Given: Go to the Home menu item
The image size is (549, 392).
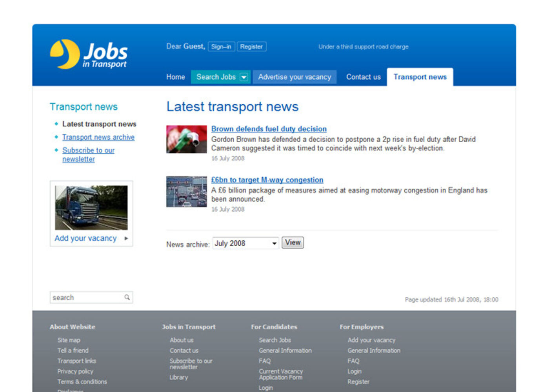Looking at the screenshot, I should (175, 77).
